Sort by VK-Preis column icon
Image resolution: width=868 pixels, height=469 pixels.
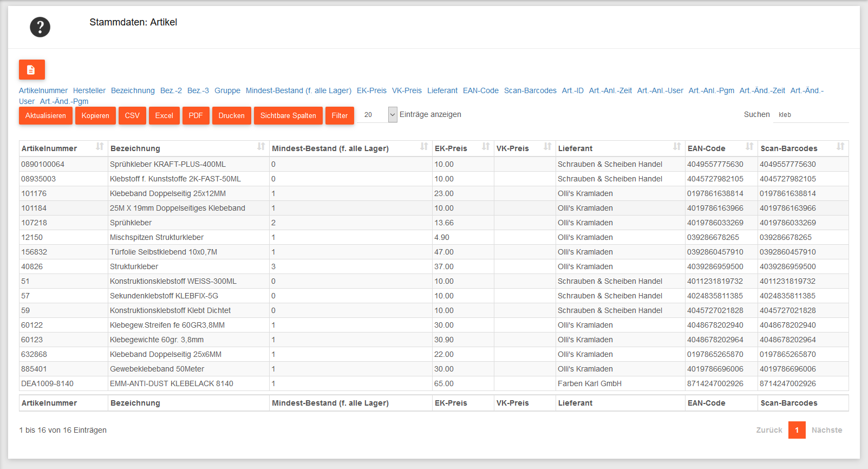click(x=547, y=147)
